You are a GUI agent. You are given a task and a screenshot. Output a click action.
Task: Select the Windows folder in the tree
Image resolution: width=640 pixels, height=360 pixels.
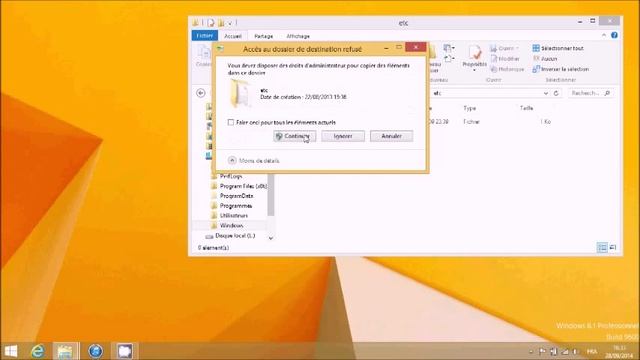point(231,225)
